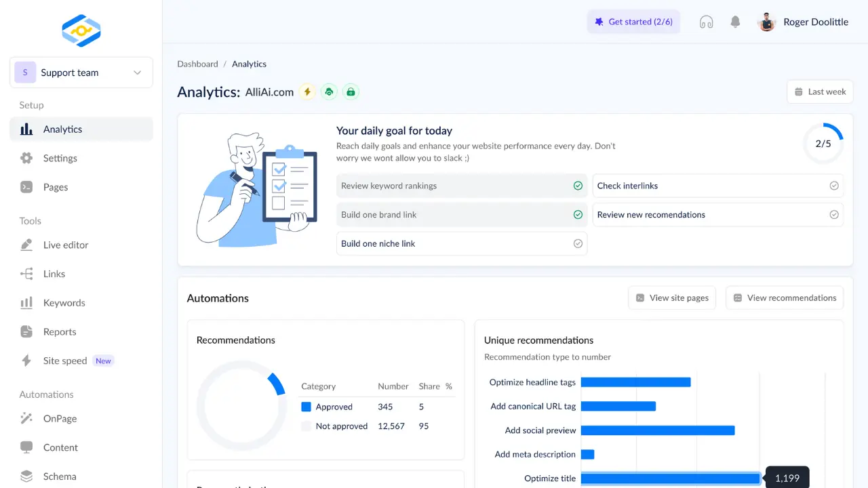Open the Get started (2/6) progress menu
Screen dimensions: 868x488
(633, 22)
